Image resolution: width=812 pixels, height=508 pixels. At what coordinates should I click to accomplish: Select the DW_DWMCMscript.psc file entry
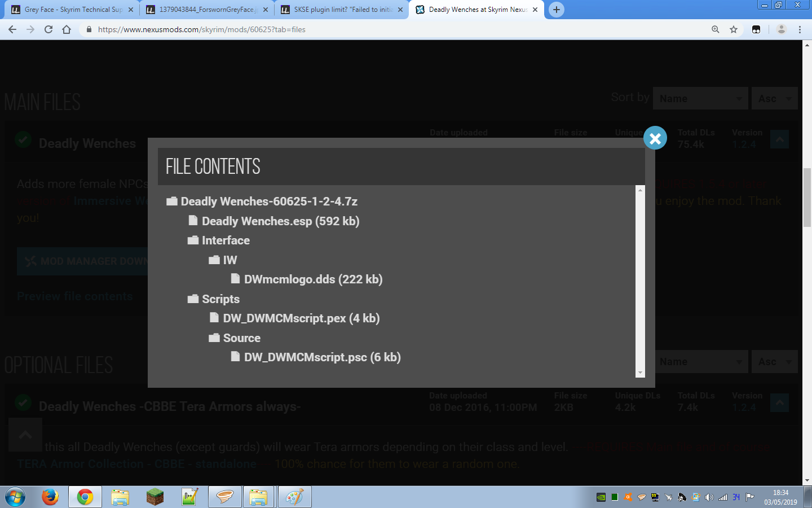click(316, 357)
